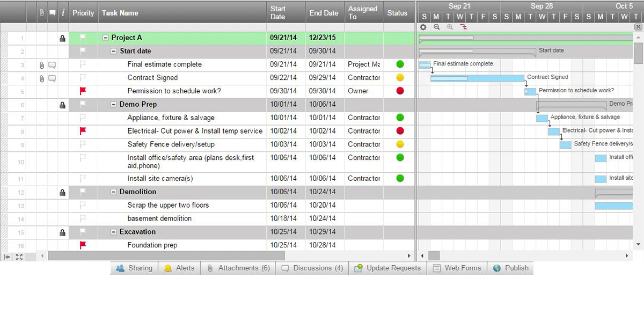Viewport: 644px width, 322px height.
Task: Click the Publish button
Action: (x=511, y=268)
